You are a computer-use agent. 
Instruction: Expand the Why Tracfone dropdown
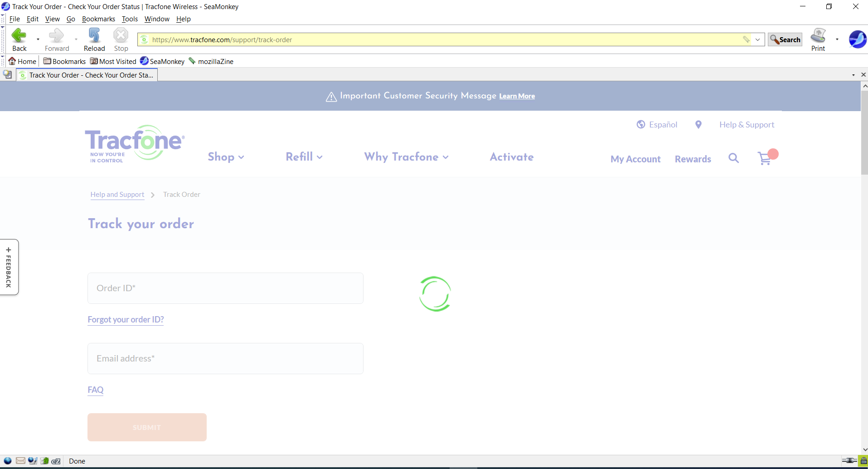click(x=406, y=157)
